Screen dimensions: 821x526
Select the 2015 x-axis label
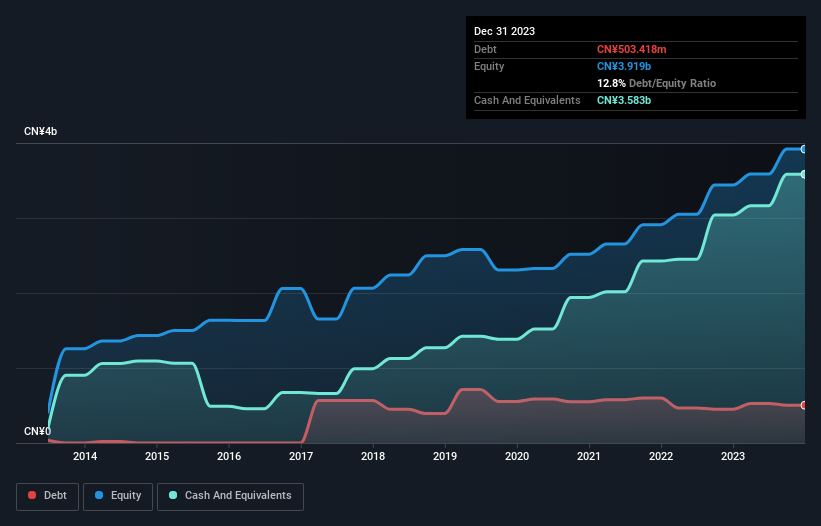click(157, 456)
